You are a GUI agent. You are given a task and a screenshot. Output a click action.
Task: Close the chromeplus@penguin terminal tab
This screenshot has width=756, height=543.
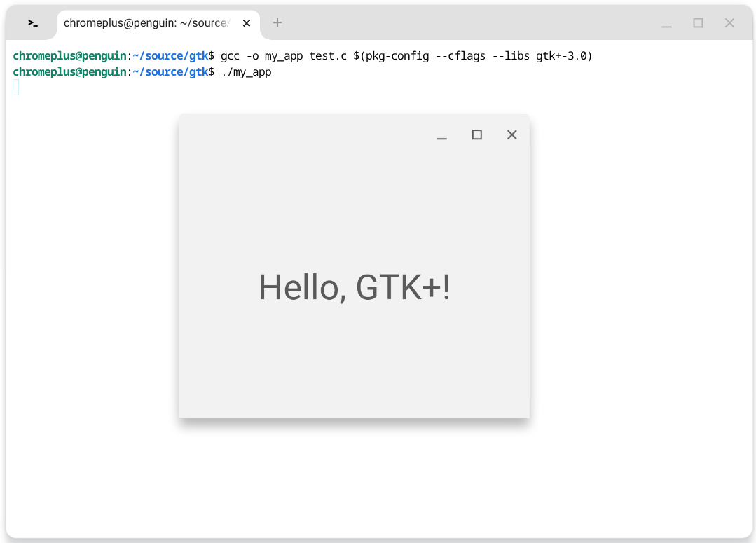[247, 23]
